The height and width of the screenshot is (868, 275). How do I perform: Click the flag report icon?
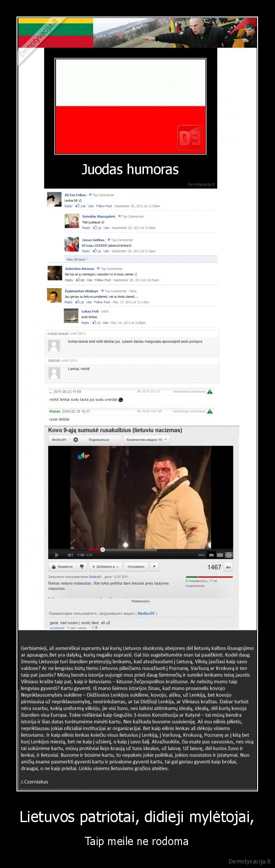point(154,567)
